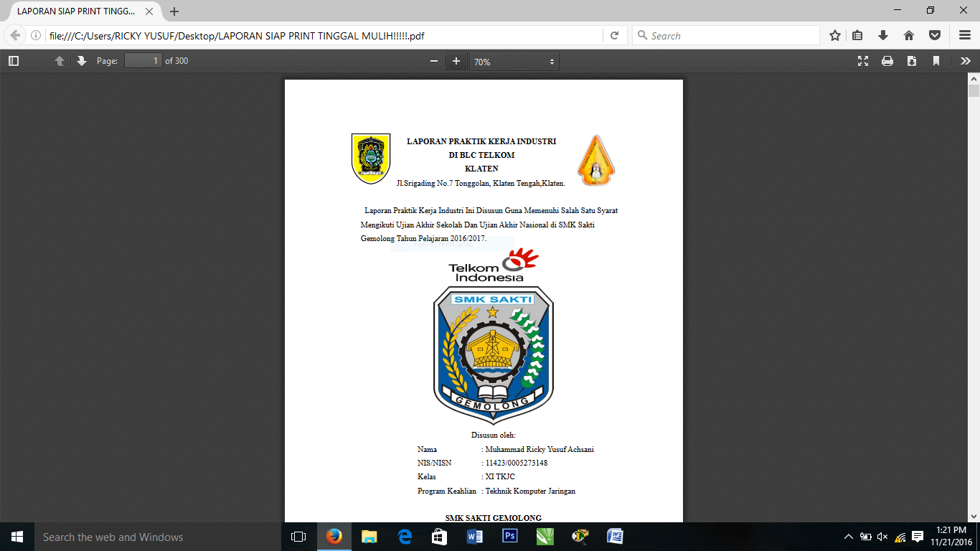
Task: Save page to Pocket
Action: tap(935, 35)
